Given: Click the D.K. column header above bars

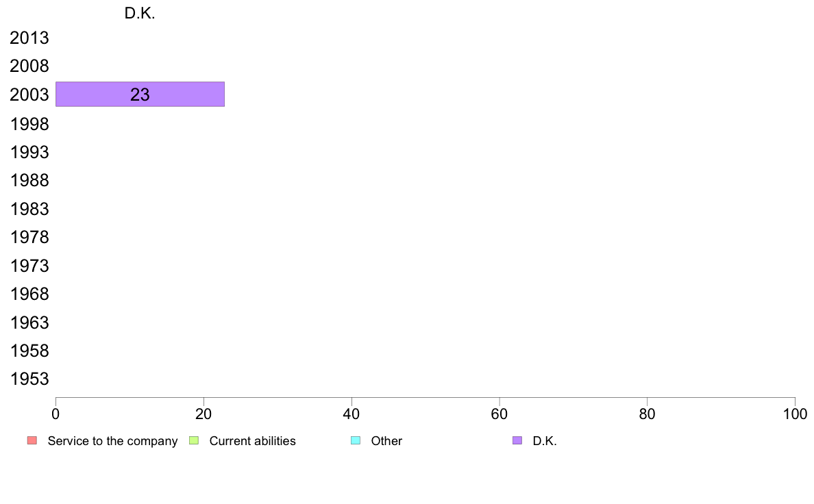Looking at the screenshot, I should 140,14.
